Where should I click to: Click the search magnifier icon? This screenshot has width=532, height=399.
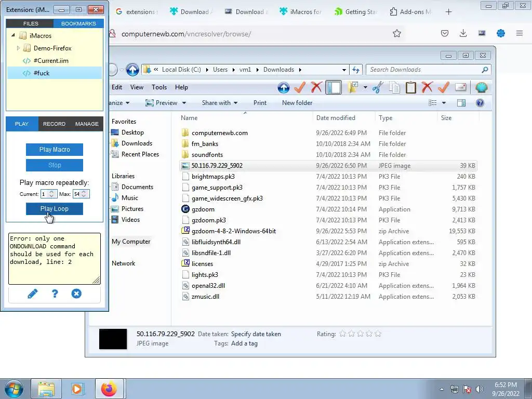click(485, 70)
